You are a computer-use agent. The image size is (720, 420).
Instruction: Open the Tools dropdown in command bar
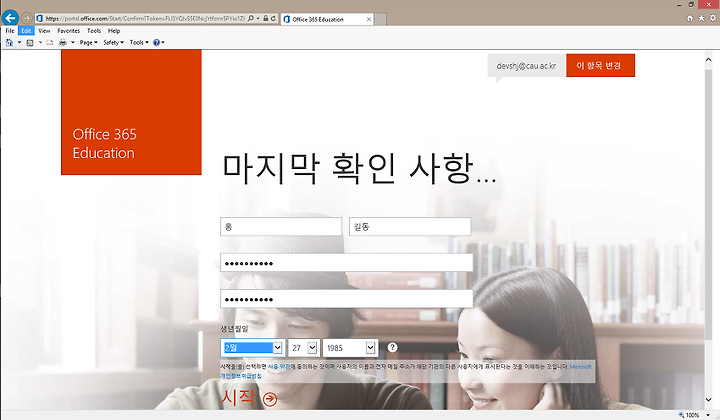[139, 42]
